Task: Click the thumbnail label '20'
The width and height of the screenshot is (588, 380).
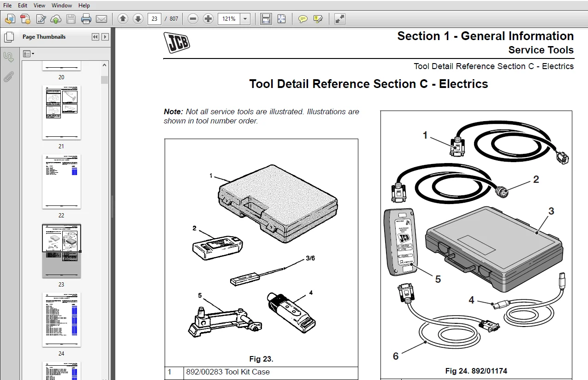Action: coord(61,77)
